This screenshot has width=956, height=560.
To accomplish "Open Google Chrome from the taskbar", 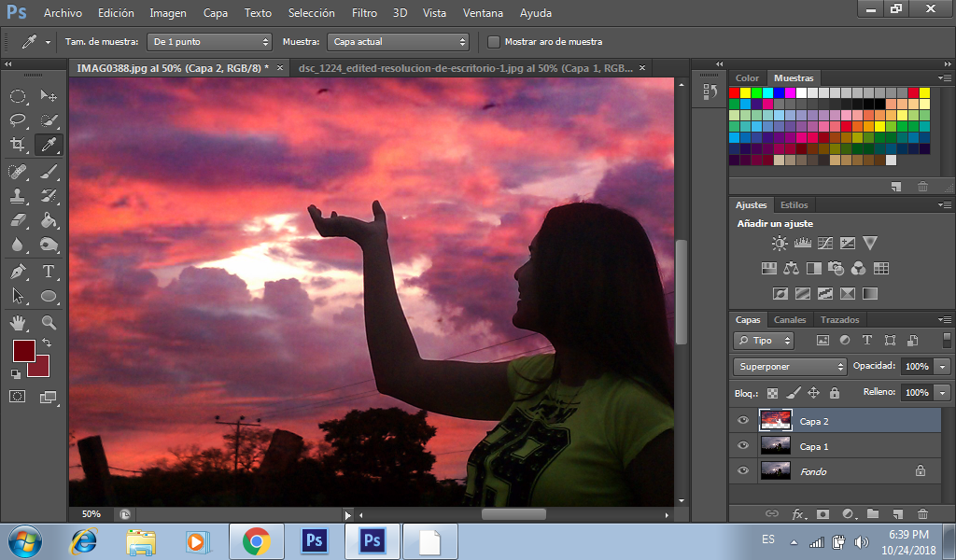I will tap(256, 540).
